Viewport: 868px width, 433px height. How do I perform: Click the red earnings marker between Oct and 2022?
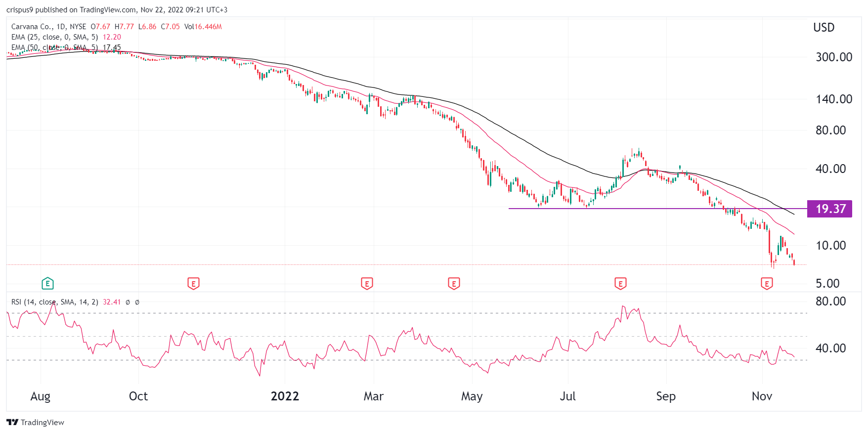point(193,284)
